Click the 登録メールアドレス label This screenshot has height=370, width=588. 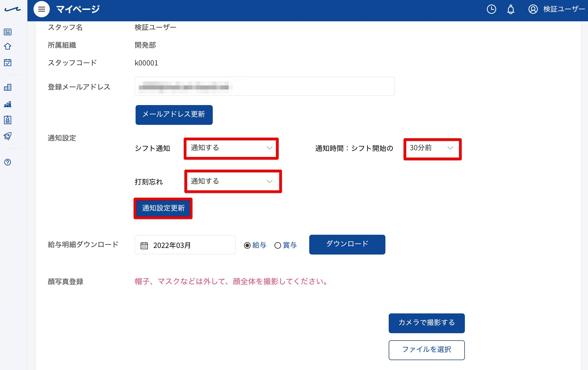(79, 87)
